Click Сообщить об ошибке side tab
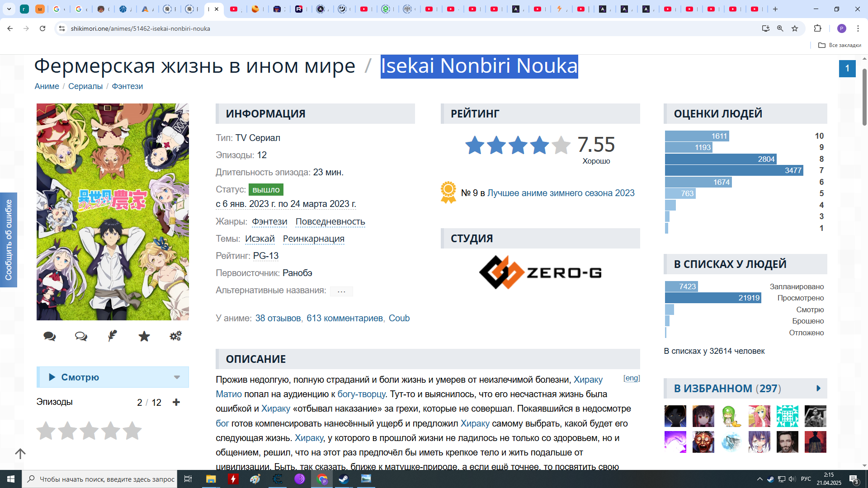Image resolution: width=868 pixels, height=488 pixels. [9, 240]
